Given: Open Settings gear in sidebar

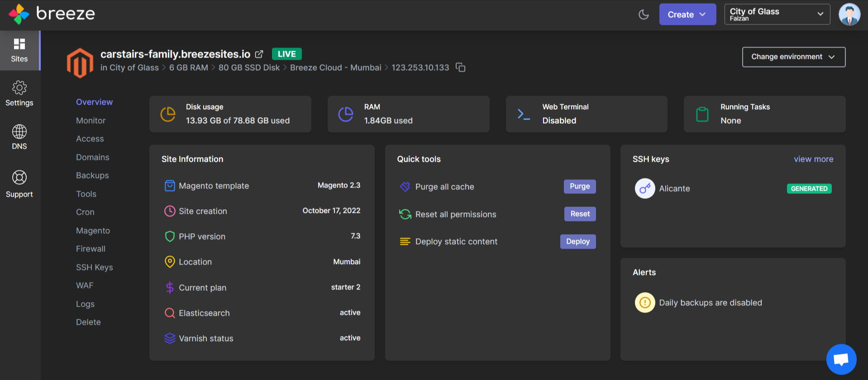Looking at the screenshot, I should click(x=19, y=94).
